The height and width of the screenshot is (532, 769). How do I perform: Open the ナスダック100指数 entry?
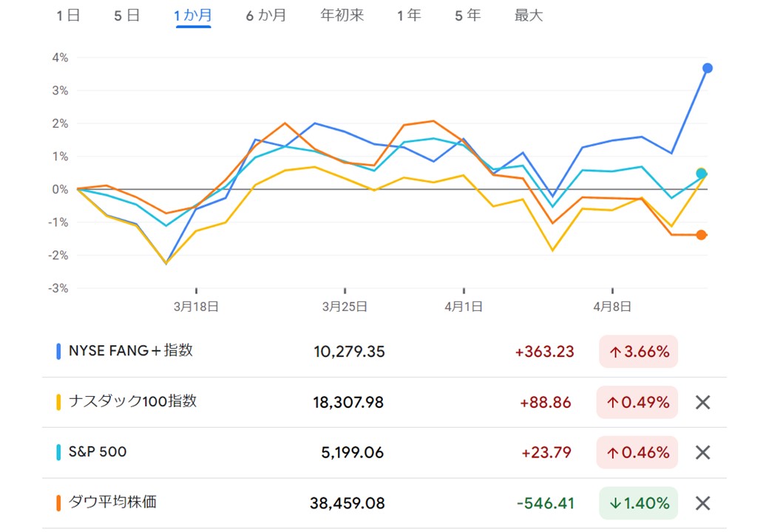133,401
